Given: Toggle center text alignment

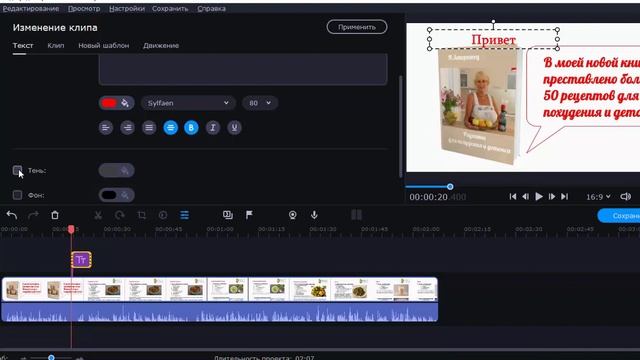Looking at the screenshot, I should click(170, 128).
